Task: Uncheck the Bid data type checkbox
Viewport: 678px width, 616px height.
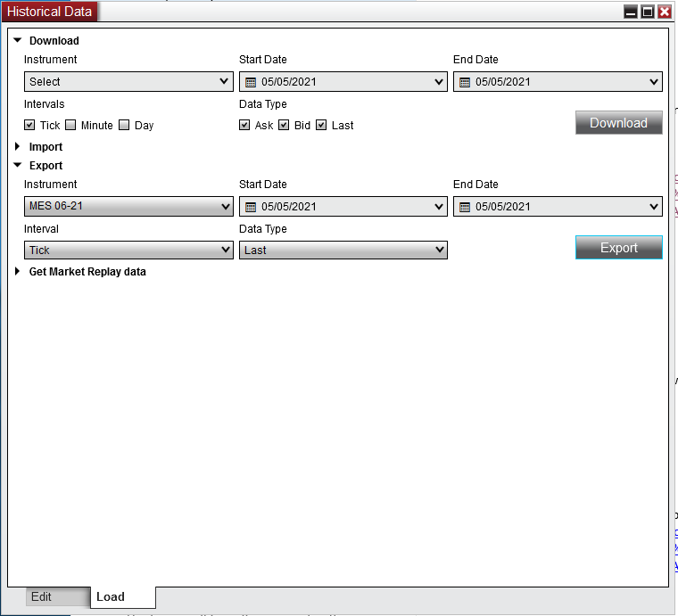Action: click(x=284, y=126)
